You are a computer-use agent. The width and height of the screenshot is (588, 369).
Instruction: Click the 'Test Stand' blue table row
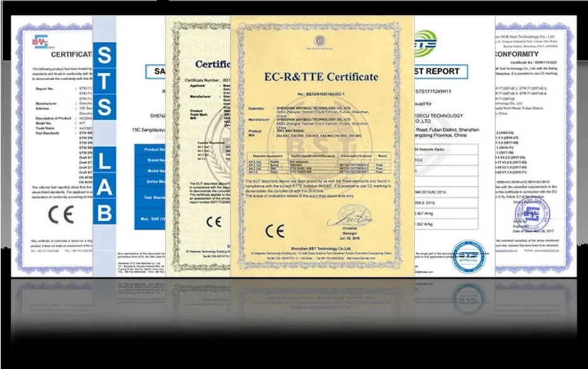click(x=150, y=197)
